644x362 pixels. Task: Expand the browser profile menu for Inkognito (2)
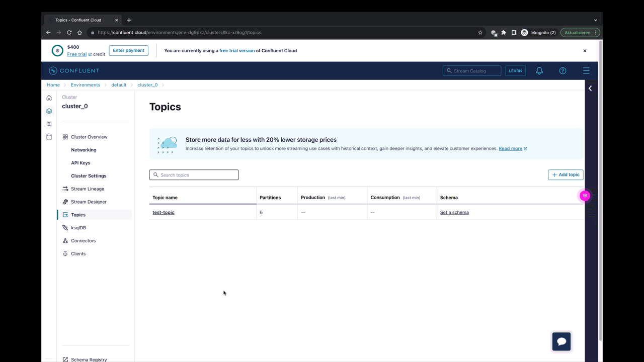click(x=538, y=32)
